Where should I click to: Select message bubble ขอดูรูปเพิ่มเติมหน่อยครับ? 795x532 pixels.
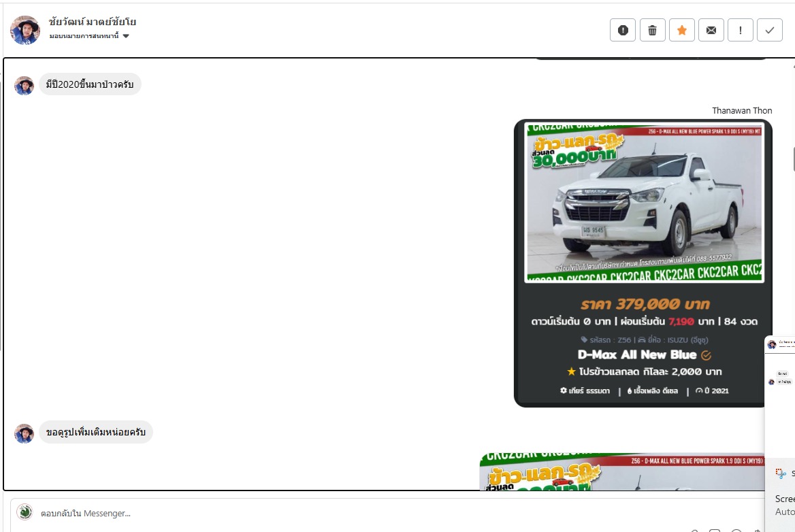(96, 432)
